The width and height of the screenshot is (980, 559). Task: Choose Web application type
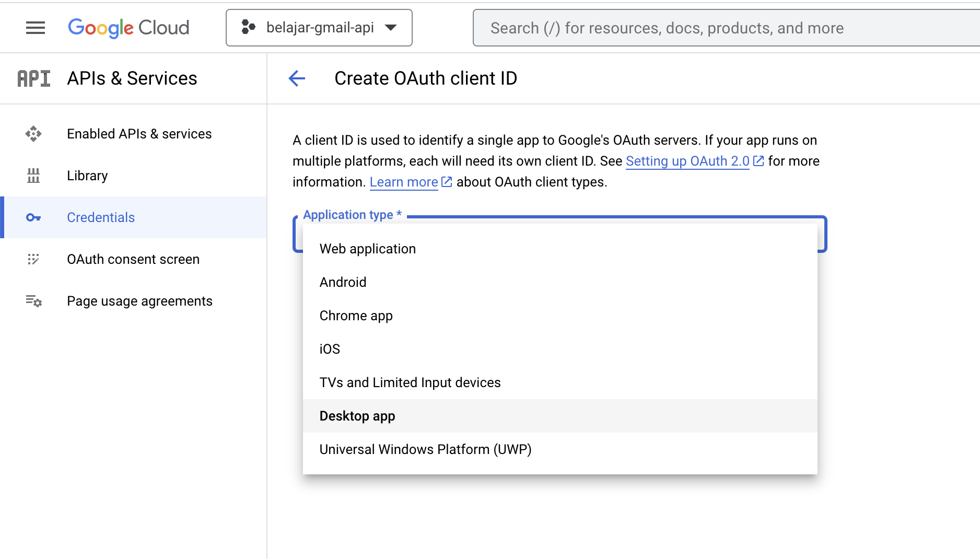(560, 249)
